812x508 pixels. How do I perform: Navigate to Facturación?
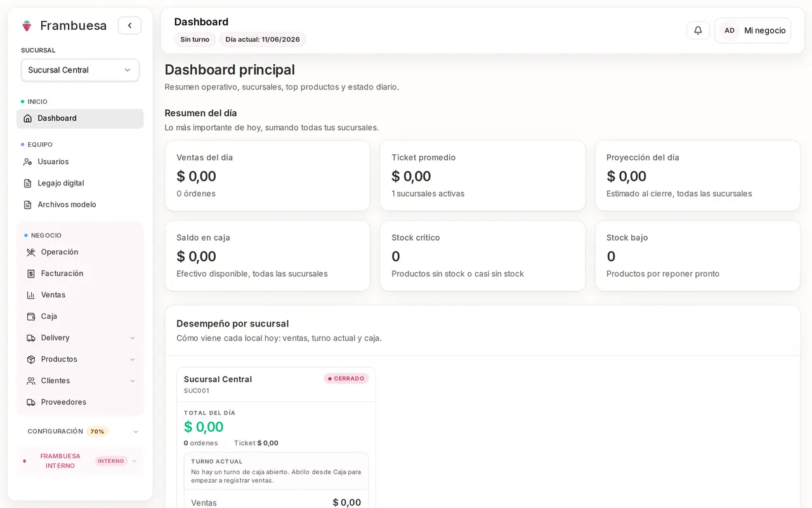coord(81,274)
